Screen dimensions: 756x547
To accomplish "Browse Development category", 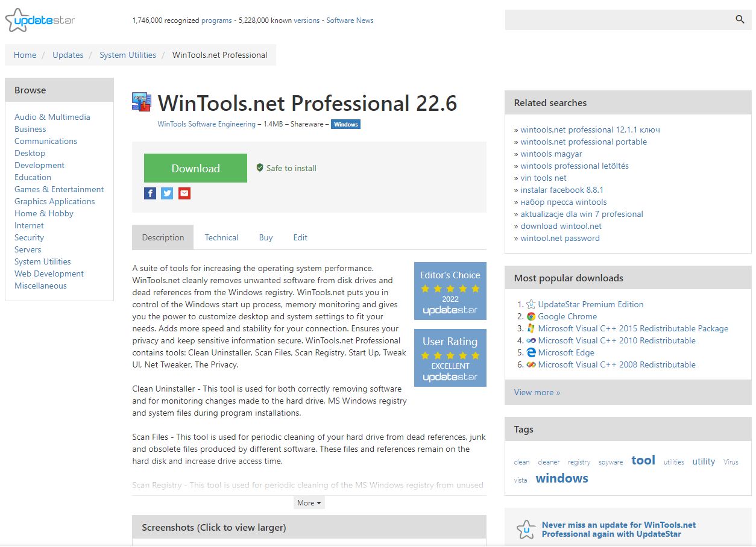I will click(39, 165).
